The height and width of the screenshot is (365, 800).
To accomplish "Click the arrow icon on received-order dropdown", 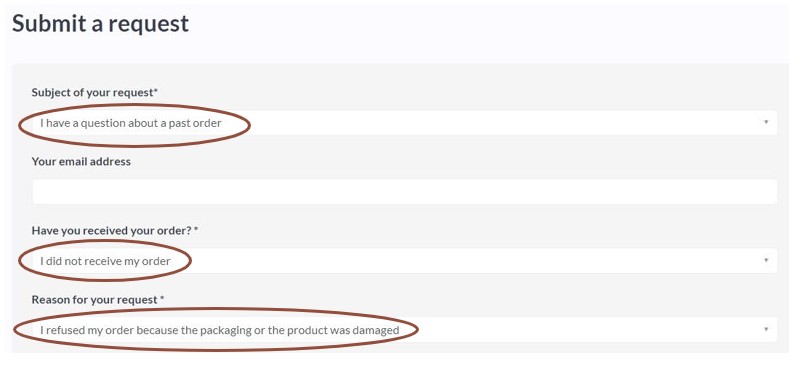I will 766,261.
